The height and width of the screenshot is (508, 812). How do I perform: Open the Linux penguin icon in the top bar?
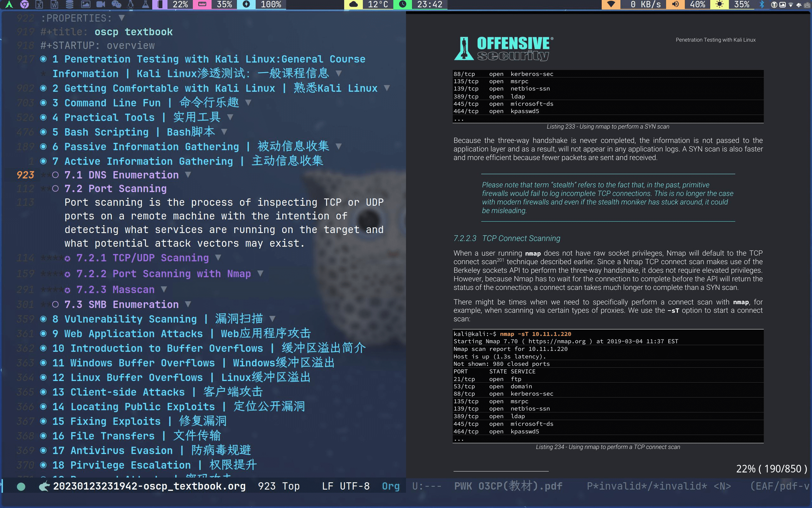[131, 4]
